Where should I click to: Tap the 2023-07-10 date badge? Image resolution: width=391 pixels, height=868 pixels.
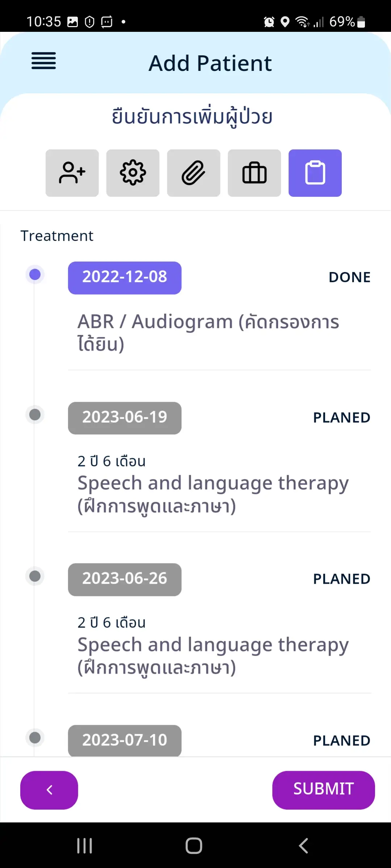pos(125,740)
